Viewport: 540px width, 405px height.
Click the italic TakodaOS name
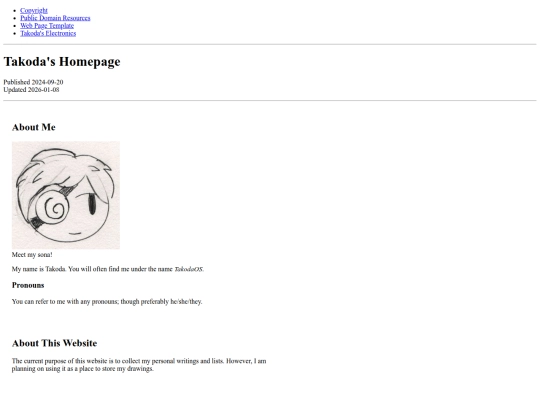(x=188, y=269)
